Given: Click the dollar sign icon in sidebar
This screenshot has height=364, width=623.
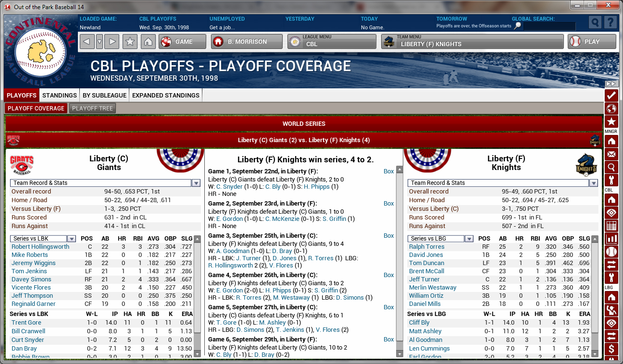Looking at the screenshot, I should click(x=611, y=348).
